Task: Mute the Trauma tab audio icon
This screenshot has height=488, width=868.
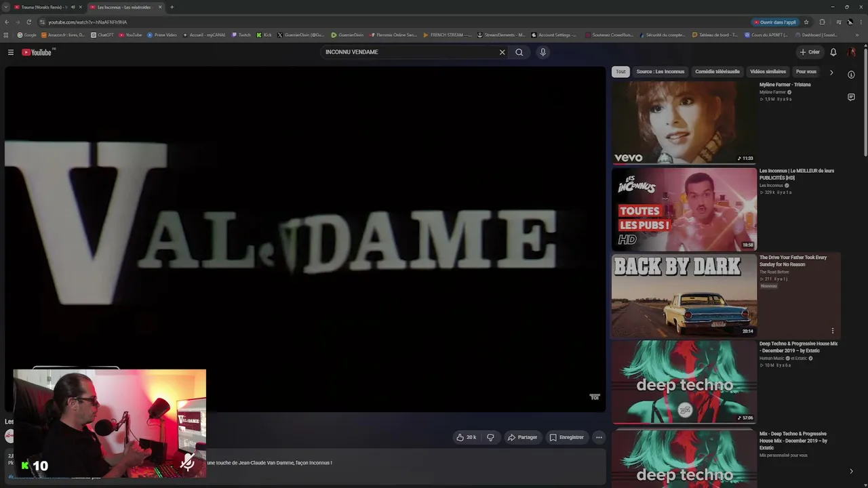Action: tap(73, 7)
